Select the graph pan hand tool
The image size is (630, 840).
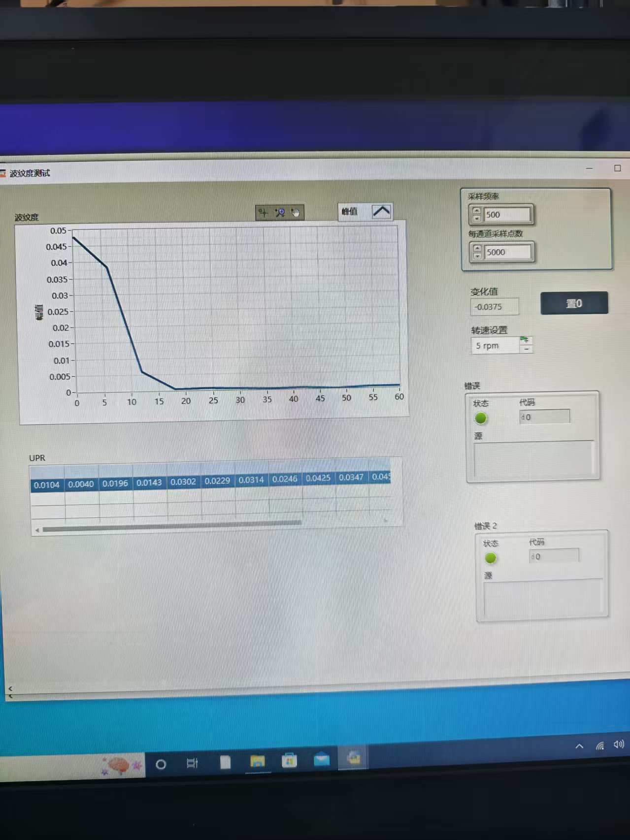296,212
